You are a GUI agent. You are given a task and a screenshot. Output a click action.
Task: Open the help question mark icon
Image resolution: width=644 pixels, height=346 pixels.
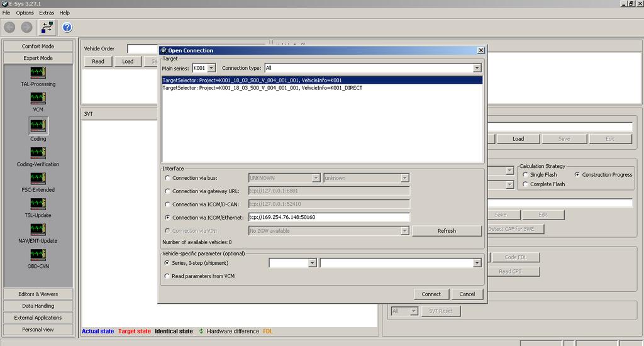[67, 27]
